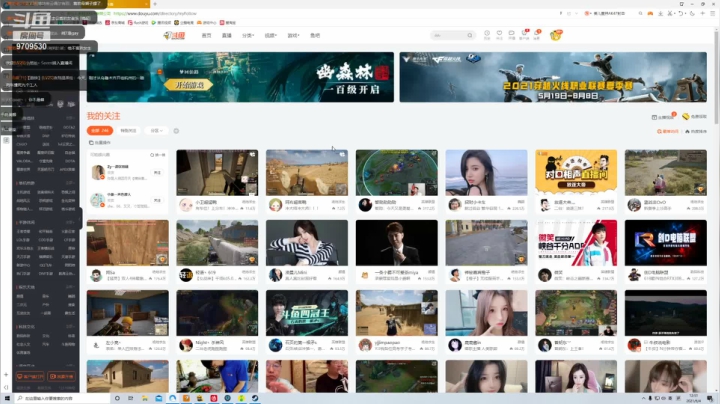Click the user avatar in the header

point(556,35)
